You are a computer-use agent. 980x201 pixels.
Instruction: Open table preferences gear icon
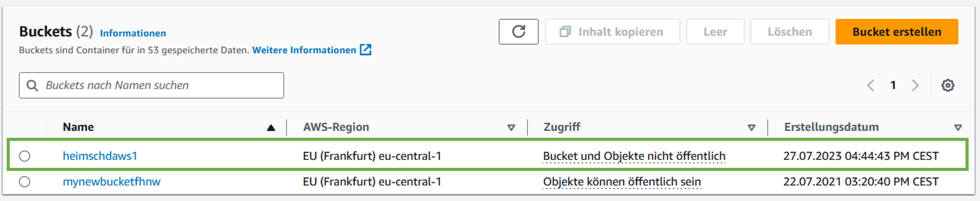tap(947, 85)
